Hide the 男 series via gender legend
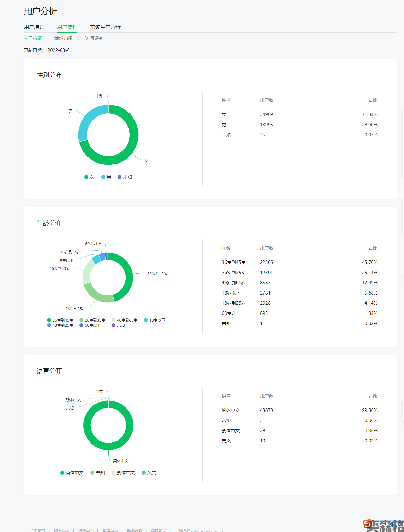404x532 pixels. coord(106,177)
